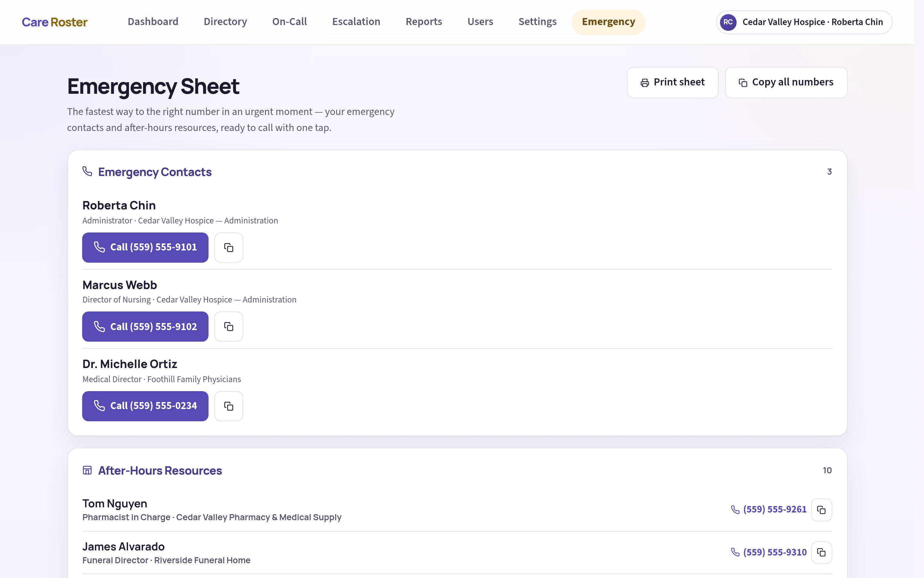Click the Emergency Contacts section title
The width and height of the screenshot is (924, 578).
pos(155,172)
